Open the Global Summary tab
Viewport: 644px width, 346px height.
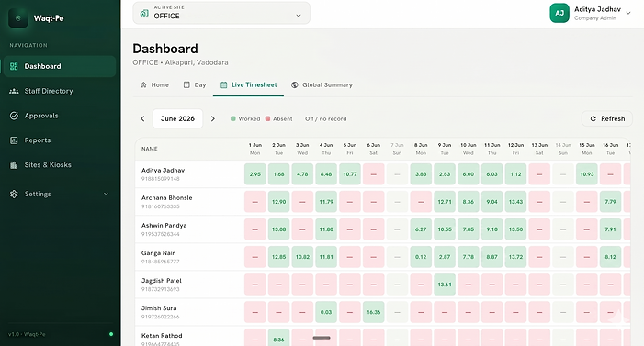322,85
